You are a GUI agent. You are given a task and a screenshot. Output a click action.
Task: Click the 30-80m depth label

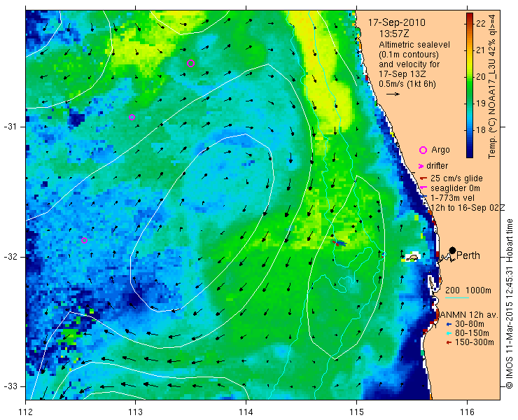(x=470, y=324)
